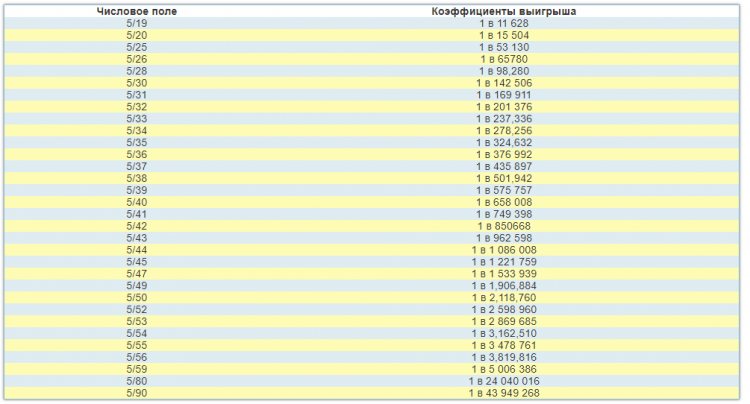Select the value '1 в 169 911'
Image resolution: width=750 pixels, height=404 pixels.
point(504,95)
